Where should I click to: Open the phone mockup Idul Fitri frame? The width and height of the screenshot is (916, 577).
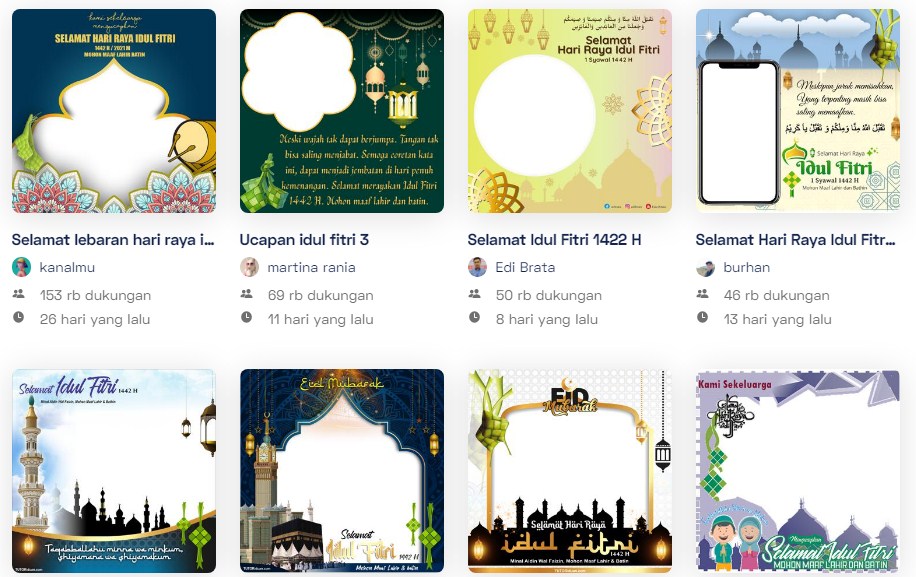798,111
